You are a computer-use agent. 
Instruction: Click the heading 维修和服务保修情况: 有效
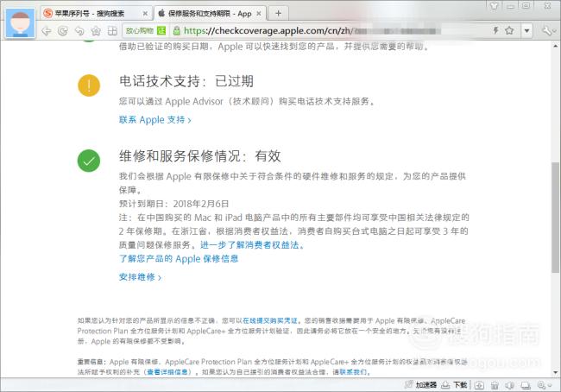coord(200,156)
